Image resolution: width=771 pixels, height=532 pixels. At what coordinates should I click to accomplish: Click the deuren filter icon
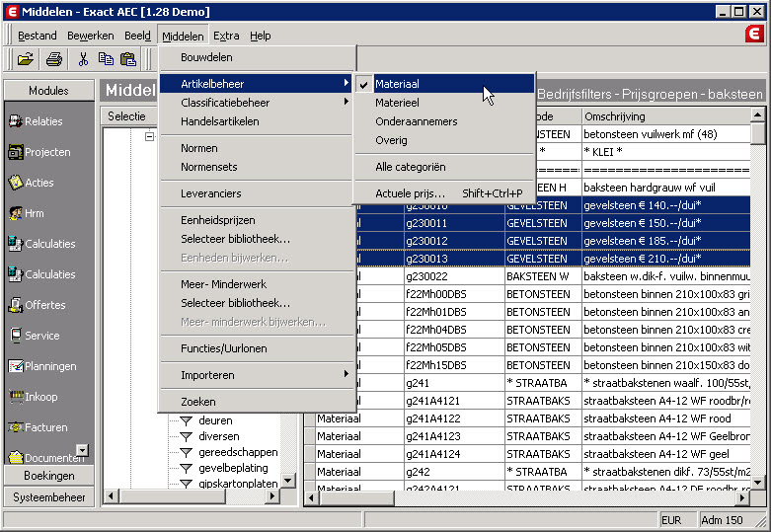click(x=186, y=420)
